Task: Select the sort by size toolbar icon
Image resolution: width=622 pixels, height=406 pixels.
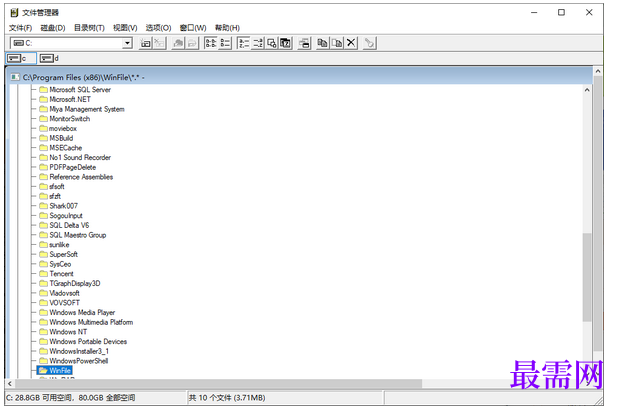Action: [272, 43]
